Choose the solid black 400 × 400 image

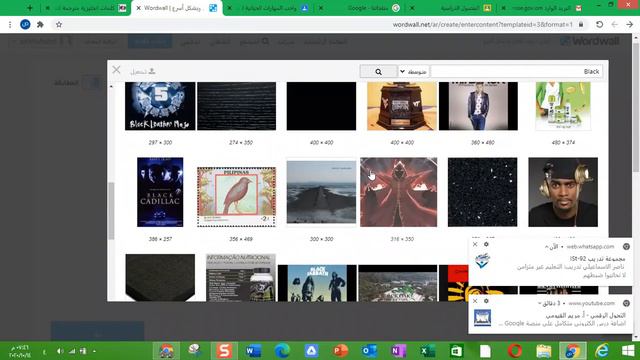321,106
